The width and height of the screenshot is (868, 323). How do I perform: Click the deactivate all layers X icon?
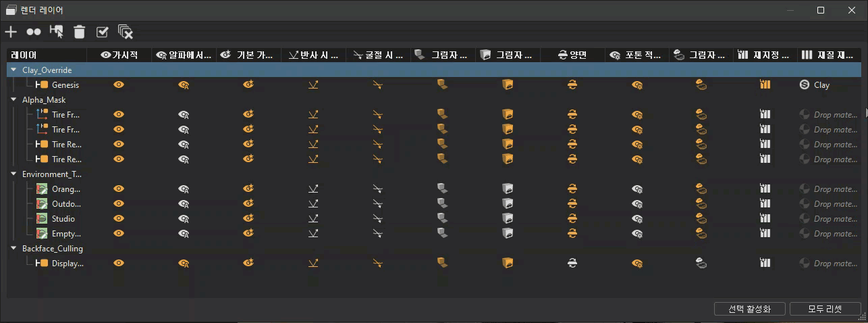tap(126, 32)
